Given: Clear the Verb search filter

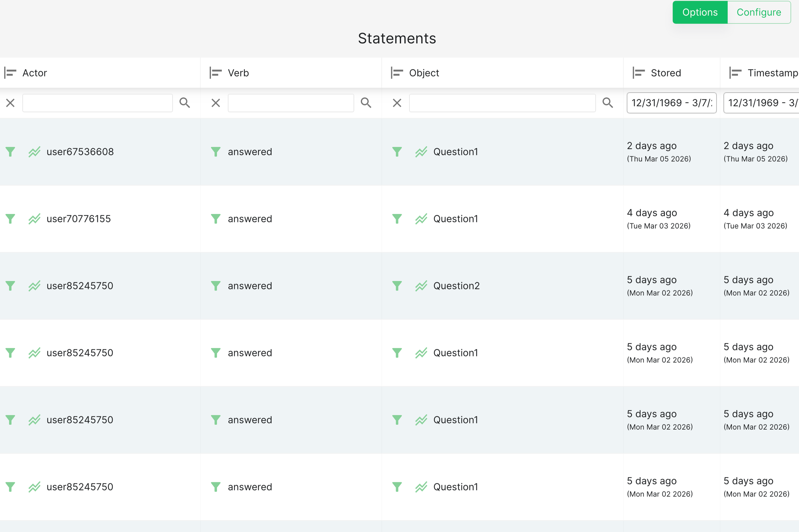Looking at the screenshot, I should (216, 103).
